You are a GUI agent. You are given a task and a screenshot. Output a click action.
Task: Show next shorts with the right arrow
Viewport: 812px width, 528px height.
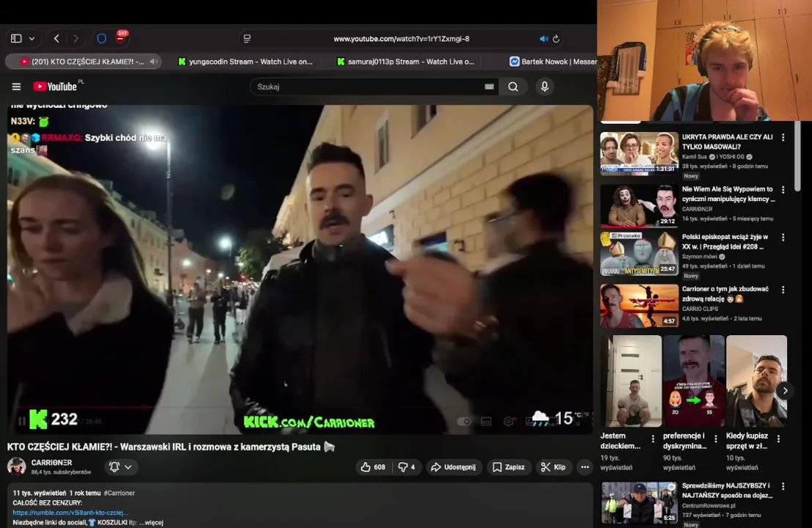tap(785, 391)
